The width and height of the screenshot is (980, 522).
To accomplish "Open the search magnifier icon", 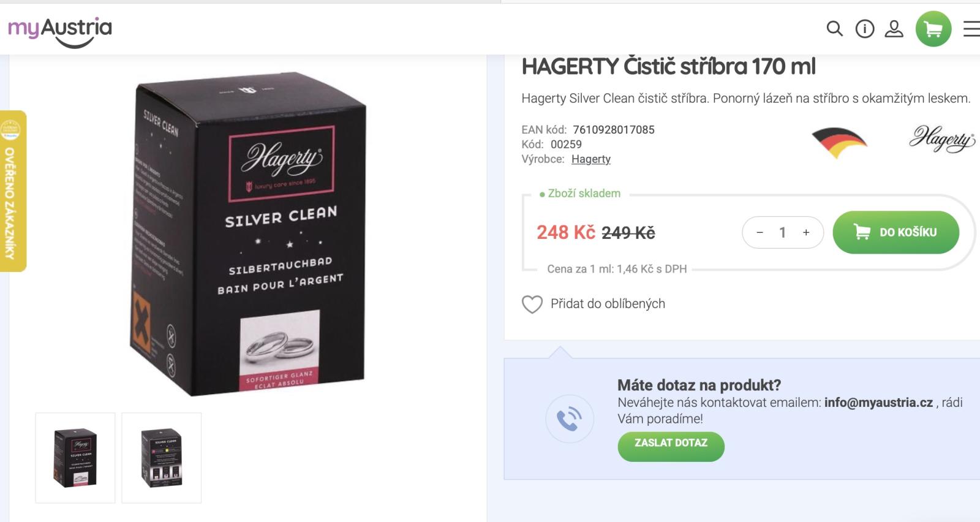I will tap(834, 29).
